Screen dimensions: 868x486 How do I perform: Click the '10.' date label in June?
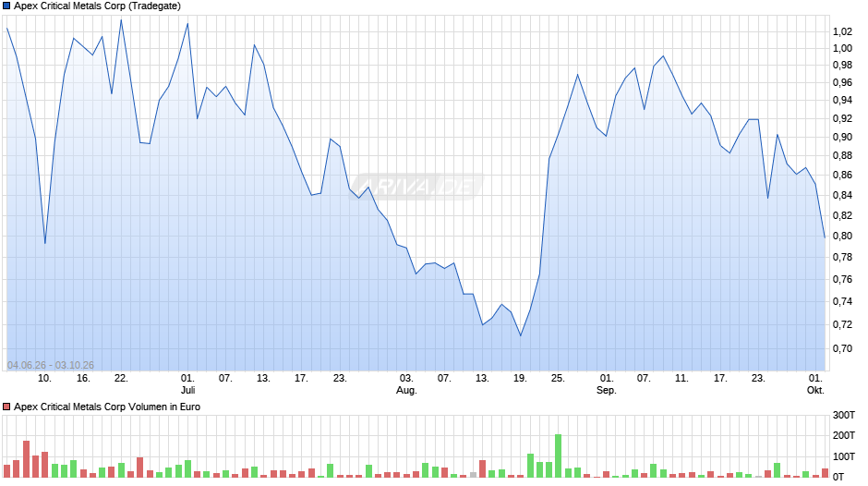[44, 378]
